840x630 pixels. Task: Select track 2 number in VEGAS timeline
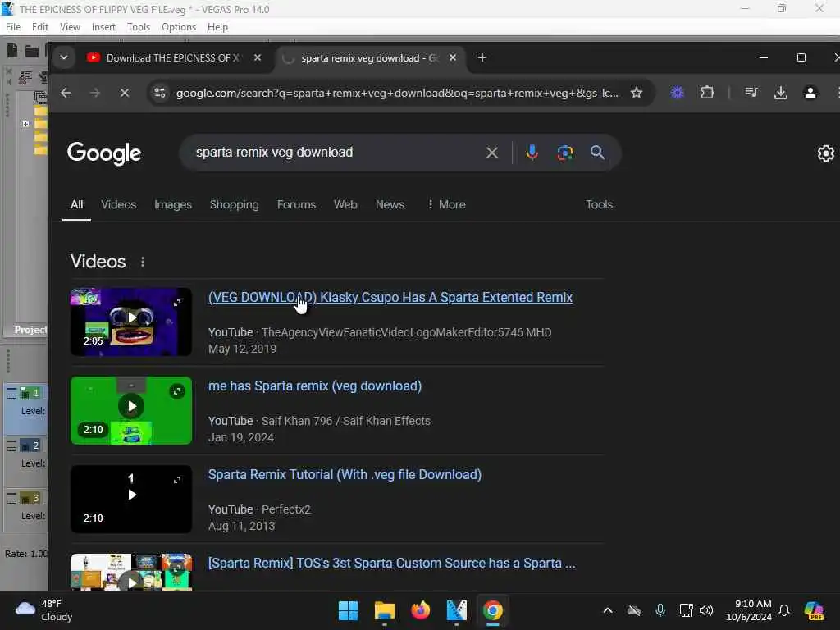[x=36, y=445]
